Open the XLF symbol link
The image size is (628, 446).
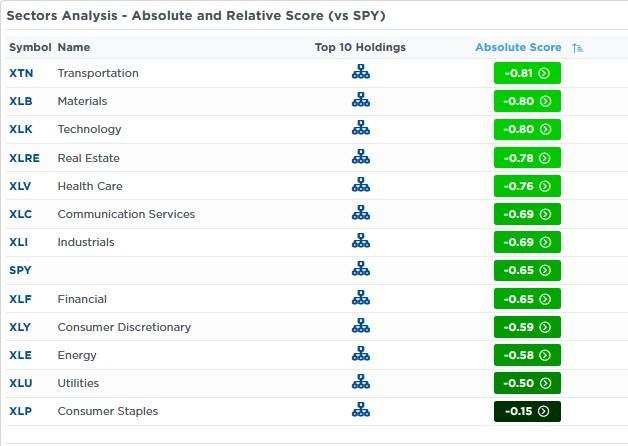pyautogui.click(x=21, y=299)
